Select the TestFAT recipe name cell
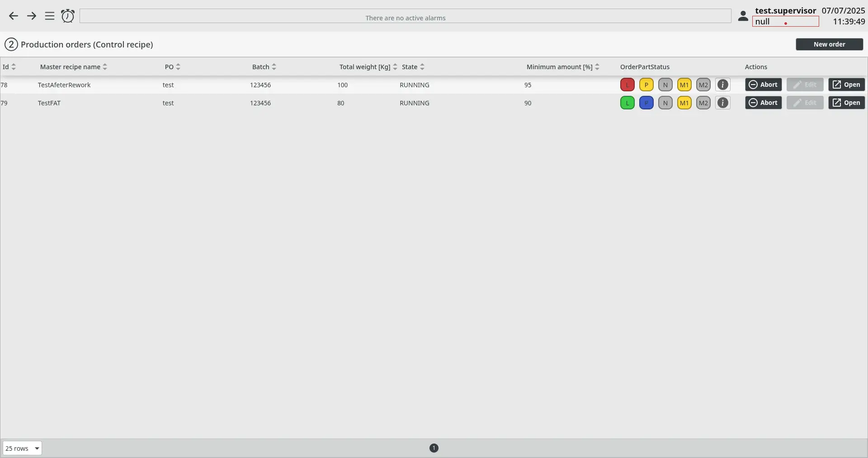 (49, 103)
